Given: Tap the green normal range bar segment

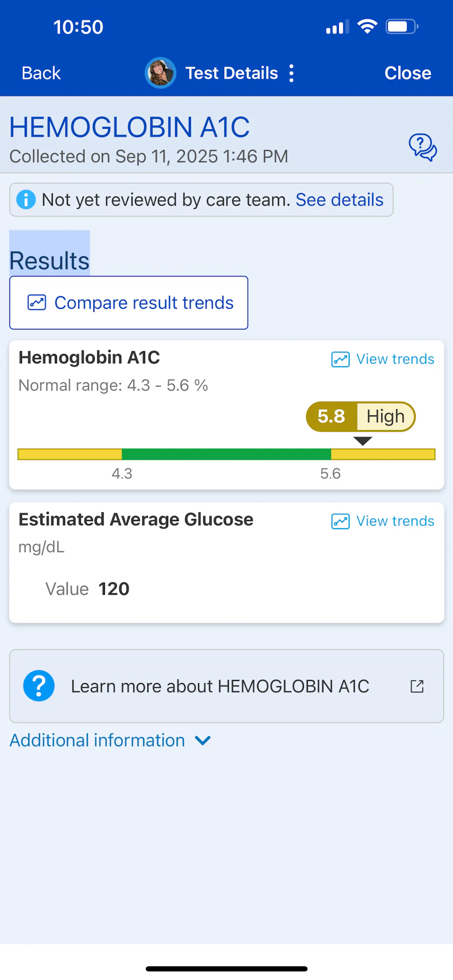Looking at the screenshot, I should point(226,454).
